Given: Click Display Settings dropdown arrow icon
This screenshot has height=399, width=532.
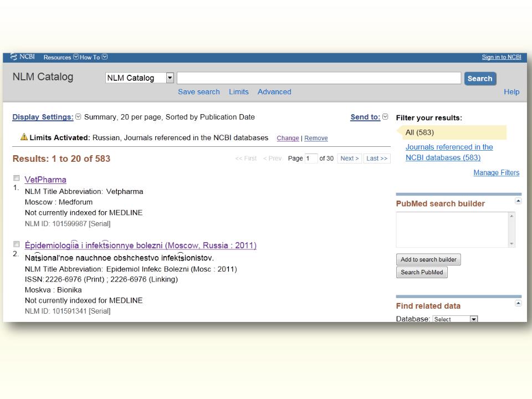Looking at the screenshot, I should pyautogui.click(x=78, y=117).
